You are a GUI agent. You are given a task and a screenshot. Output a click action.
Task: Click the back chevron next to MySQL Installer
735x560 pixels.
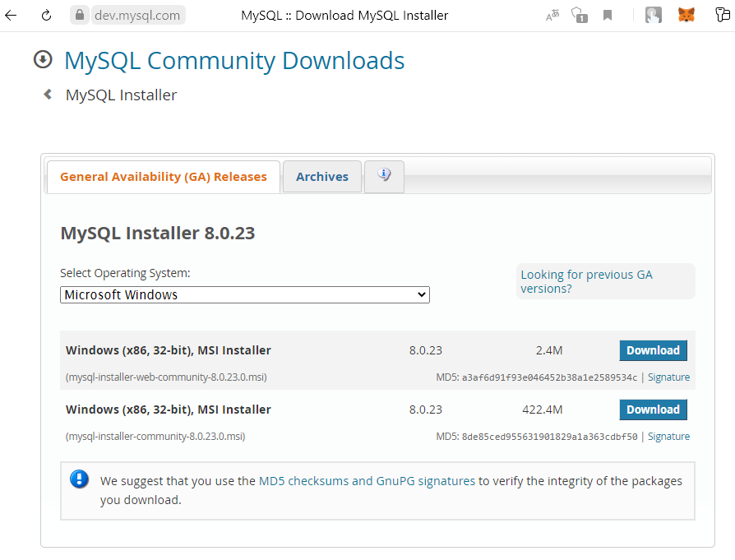(48, 95)
